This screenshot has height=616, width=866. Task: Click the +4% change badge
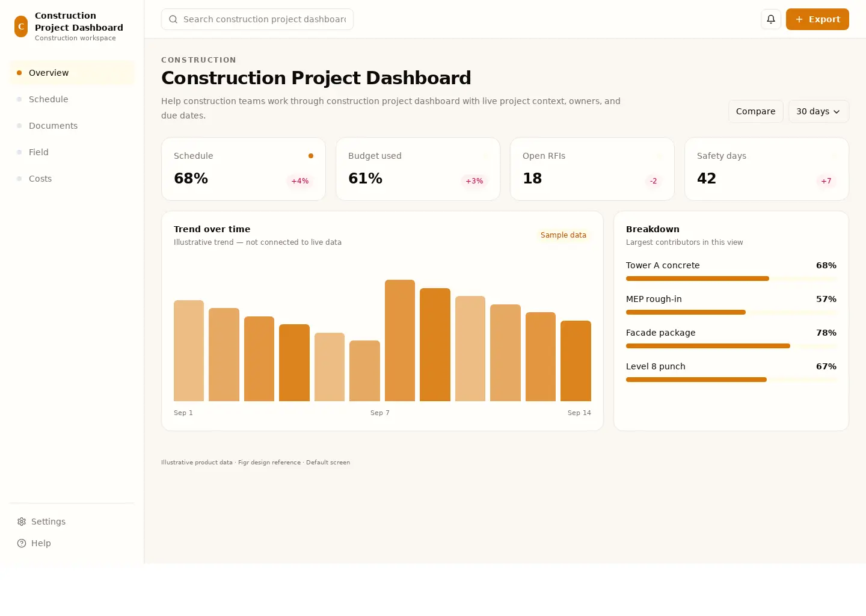tap(300, 181)
